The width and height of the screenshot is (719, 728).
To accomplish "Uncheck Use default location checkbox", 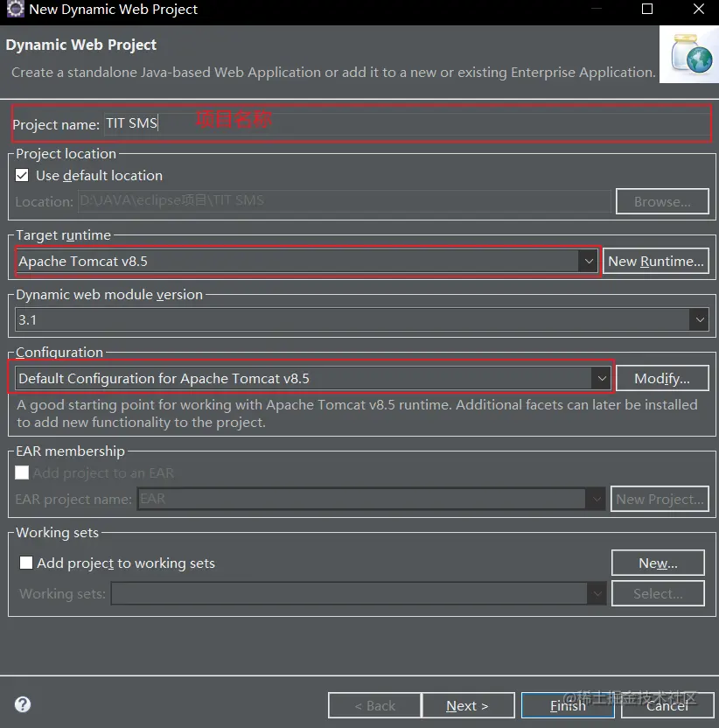I will click(22, 175).
